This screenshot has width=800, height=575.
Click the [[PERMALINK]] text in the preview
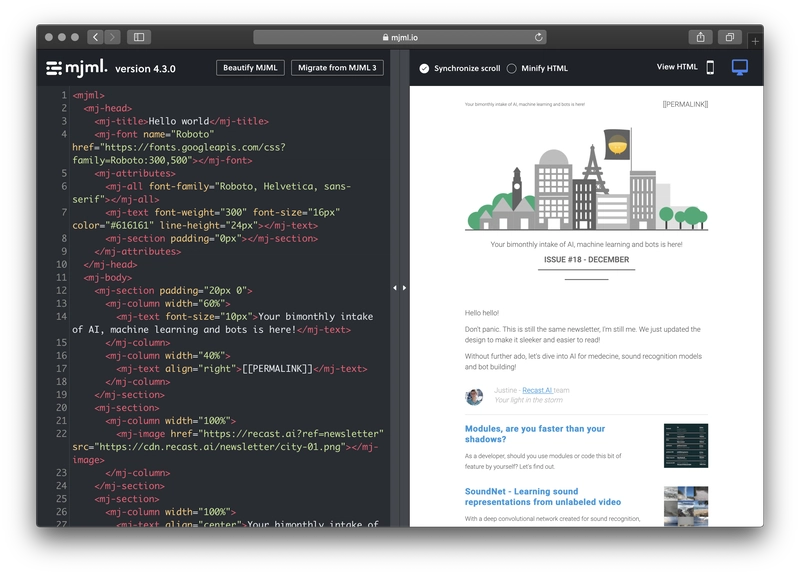[685, 104]
